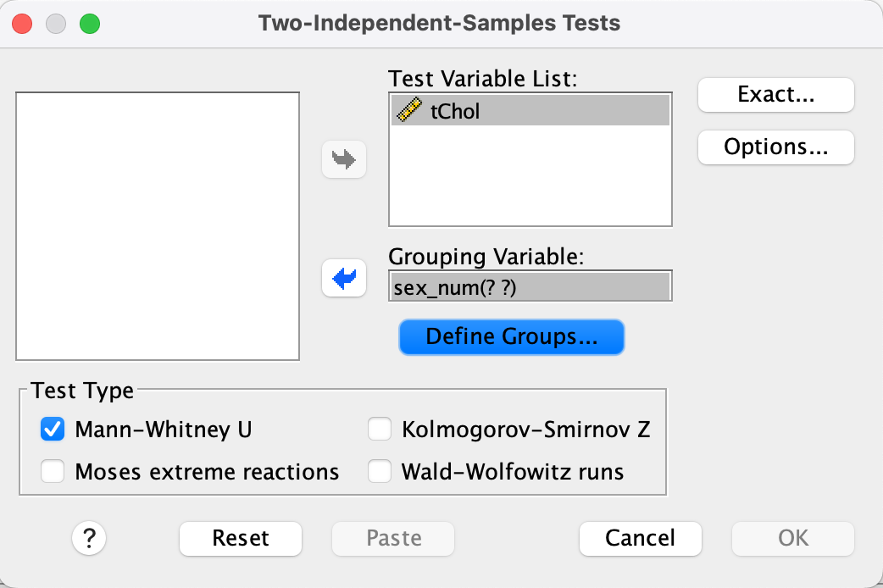This screenshot has width=883, height=588.
Task: Enable the Kolmogorov-Smirnov Z test
Action: coord(379,430)
